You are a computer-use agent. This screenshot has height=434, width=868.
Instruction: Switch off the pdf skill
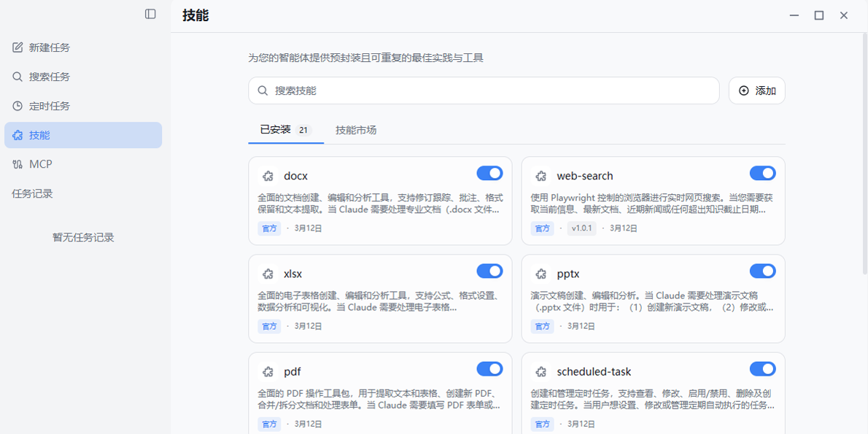click(489, 369)
